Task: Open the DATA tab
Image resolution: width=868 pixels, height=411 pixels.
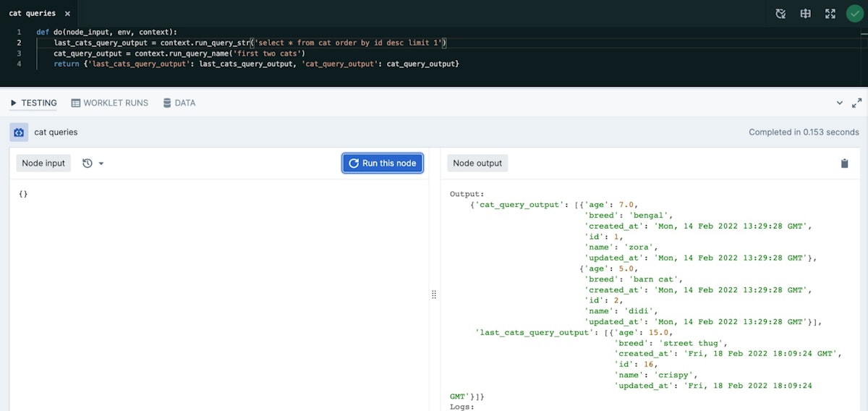Action: coord(179,103)
